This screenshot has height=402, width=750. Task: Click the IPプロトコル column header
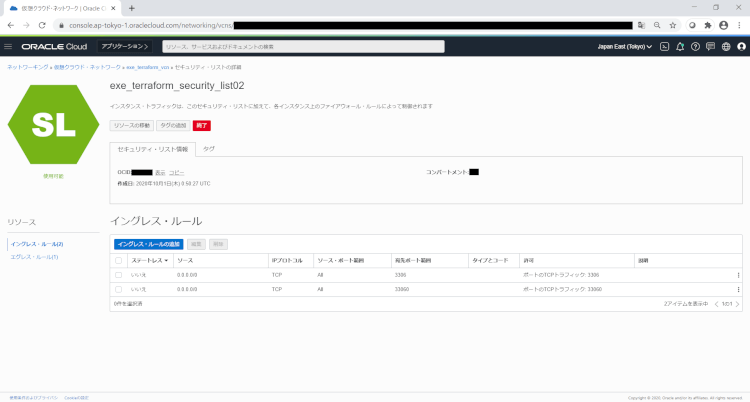pyautogui.click(x=287, y=261)
